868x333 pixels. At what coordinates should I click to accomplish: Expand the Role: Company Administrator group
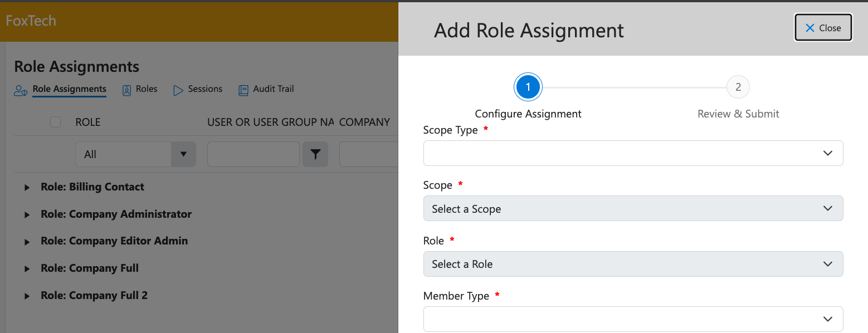[27, 215]
